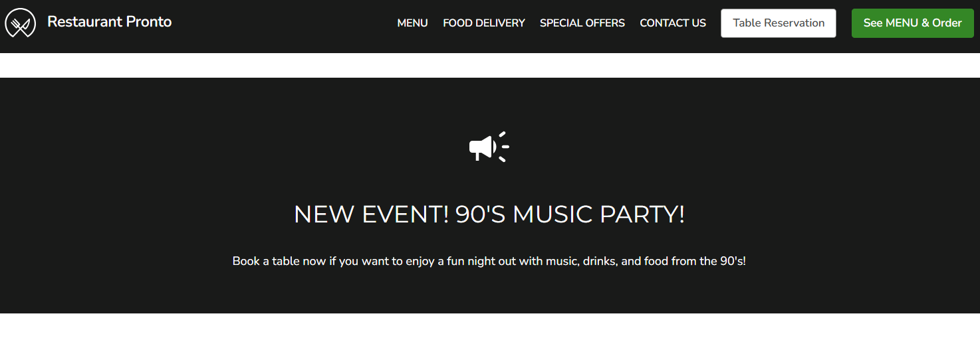
Task: Click the Restaurant Pronto fork-and-knife logo icon
Action: click(20, 23)
